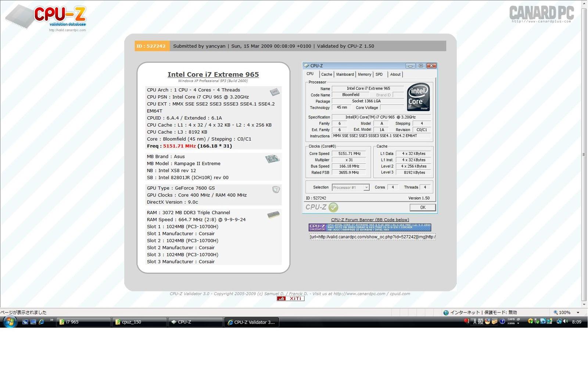The image size is (588, 368).
Task: Click the red 5151.71 MHz frequency text
Action: pos(179,146)
